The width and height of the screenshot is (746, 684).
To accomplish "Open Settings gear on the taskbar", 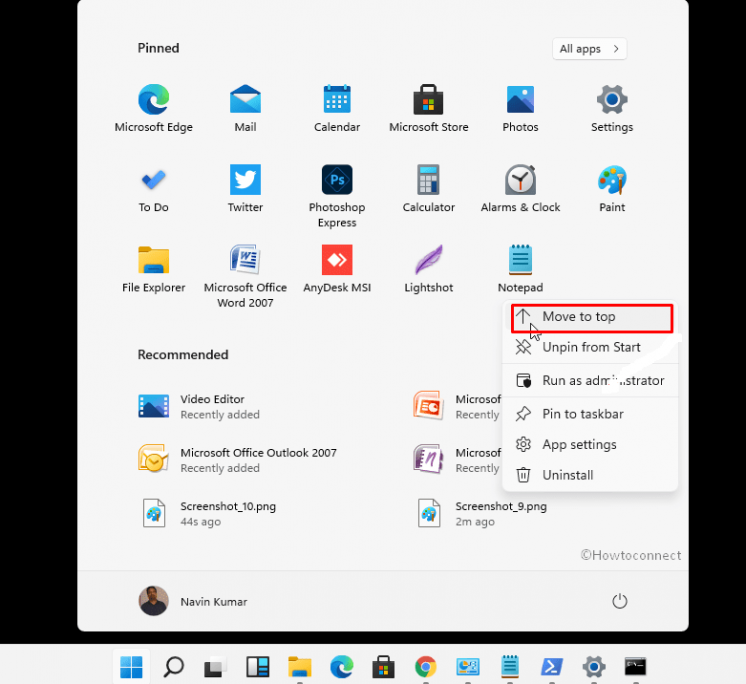I will point(594,666).
